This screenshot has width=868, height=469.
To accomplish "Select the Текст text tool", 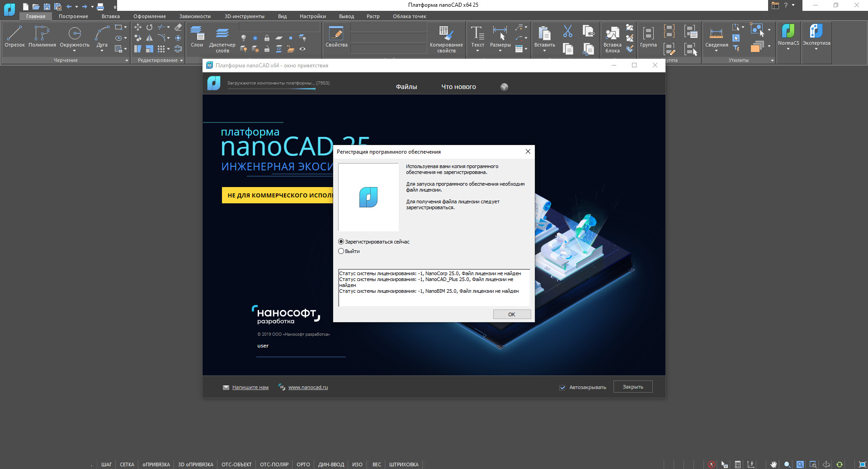I will pyautogui.click(x=477, y=36).
